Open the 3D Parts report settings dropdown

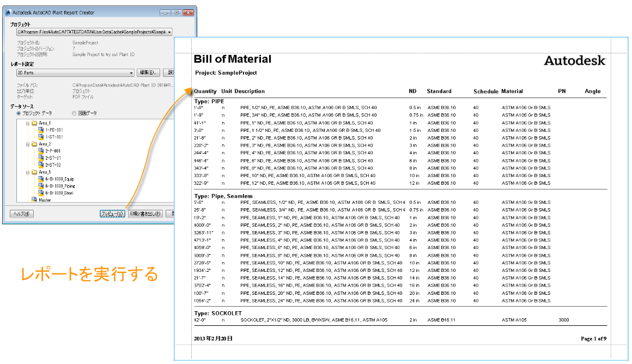[131, 73]
